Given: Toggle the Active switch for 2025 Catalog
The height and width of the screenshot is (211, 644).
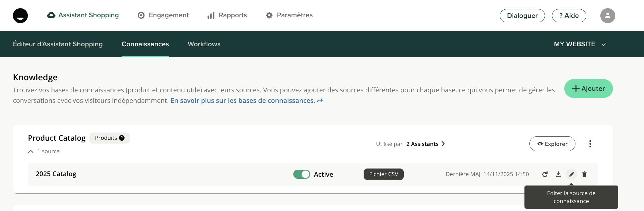Looking at the screenshot, I should click(301, 174).
